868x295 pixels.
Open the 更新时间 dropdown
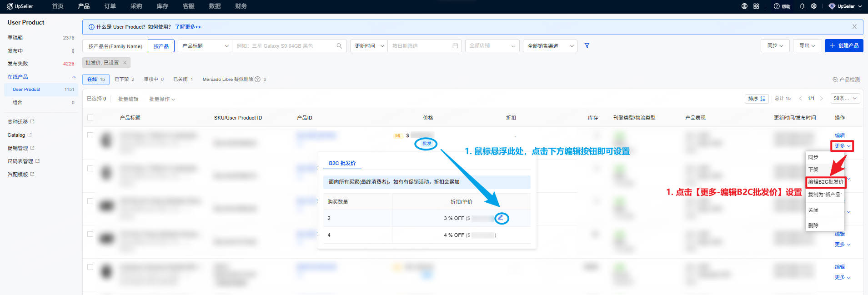point(369,46)
